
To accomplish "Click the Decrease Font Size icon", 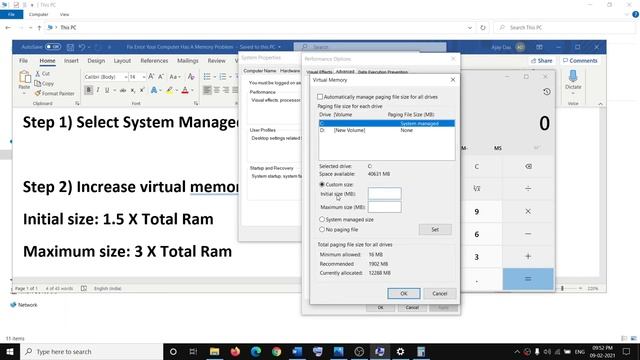I will [x=161, y=77].
